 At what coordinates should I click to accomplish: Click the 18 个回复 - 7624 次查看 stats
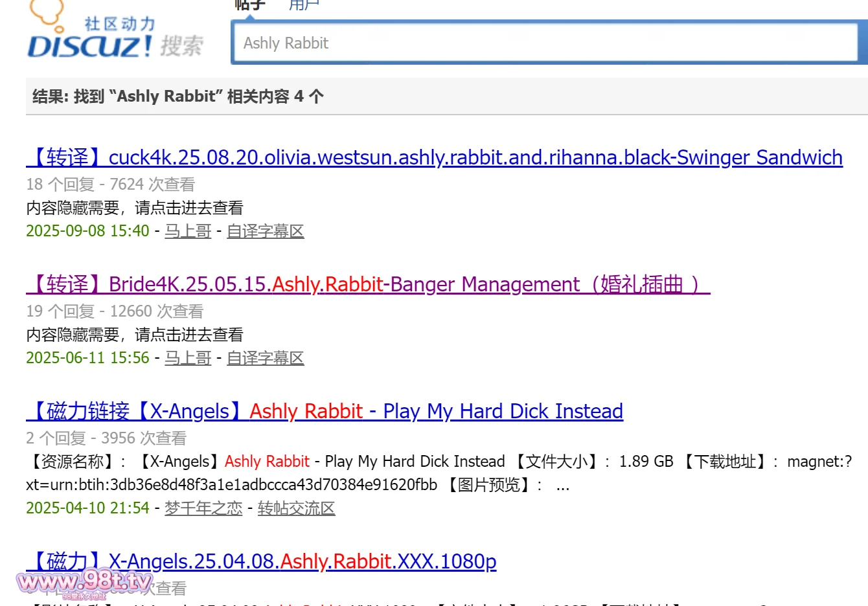tap(110, 185)
